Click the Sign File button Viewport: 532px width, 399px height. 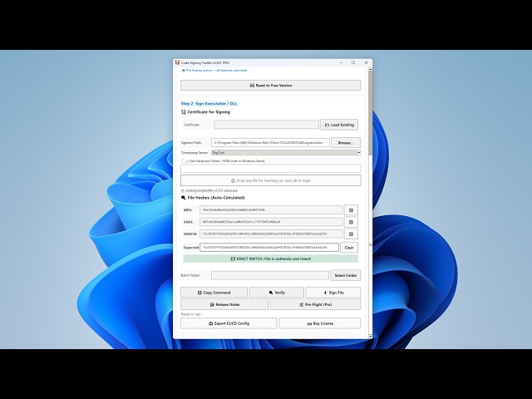(x=333, y=292)
